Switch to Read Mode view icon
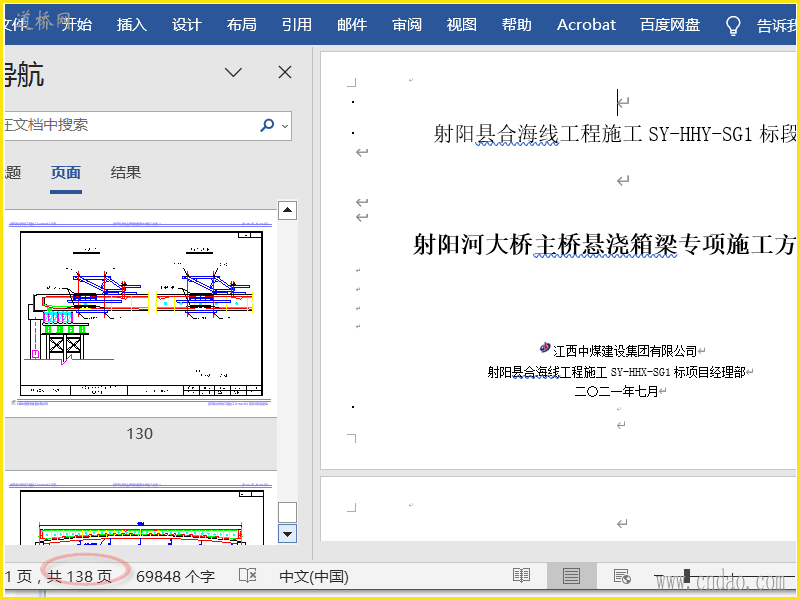This screenshot has width=800, height=600. (x=521, y=576)
